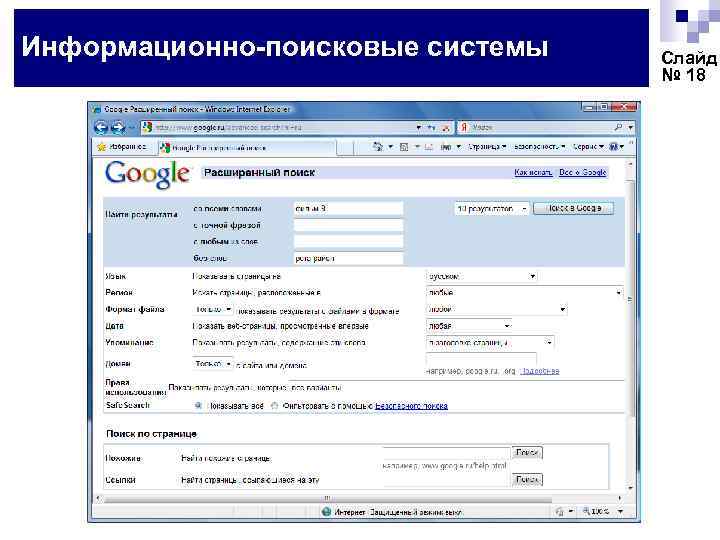Click the scroll right arrow

620,498
